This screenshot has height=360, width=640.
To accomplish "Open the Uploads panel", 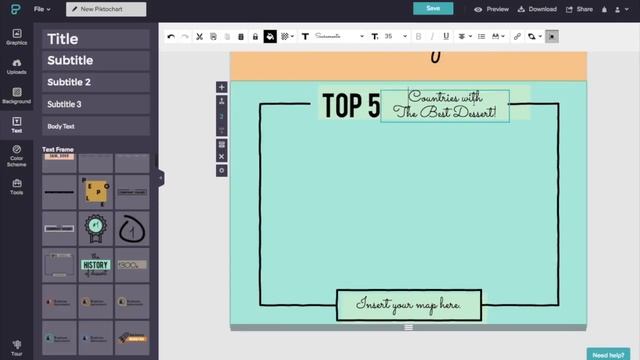I will [17, 66].
